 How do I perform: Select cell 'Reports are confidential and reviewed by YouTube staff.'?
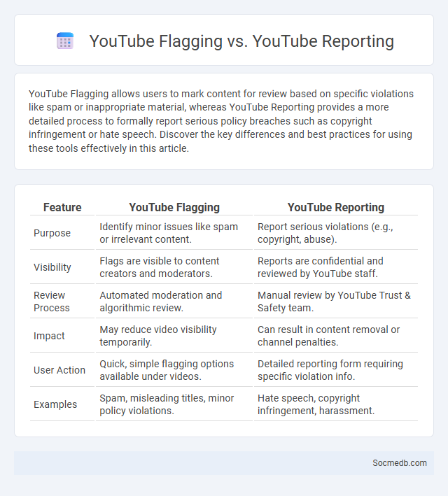tap(335, 267)
